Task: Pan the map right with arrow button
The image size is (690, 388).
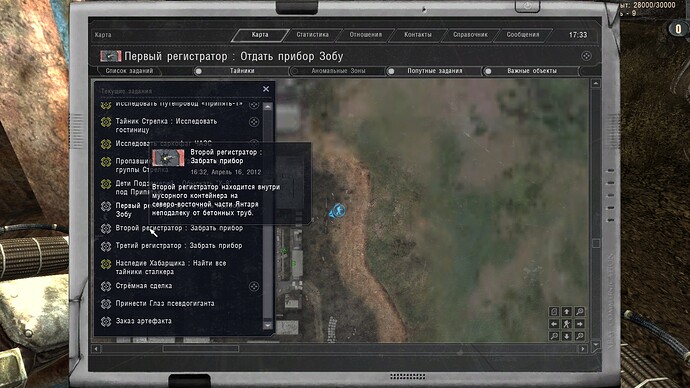Action: click(580, 324)
